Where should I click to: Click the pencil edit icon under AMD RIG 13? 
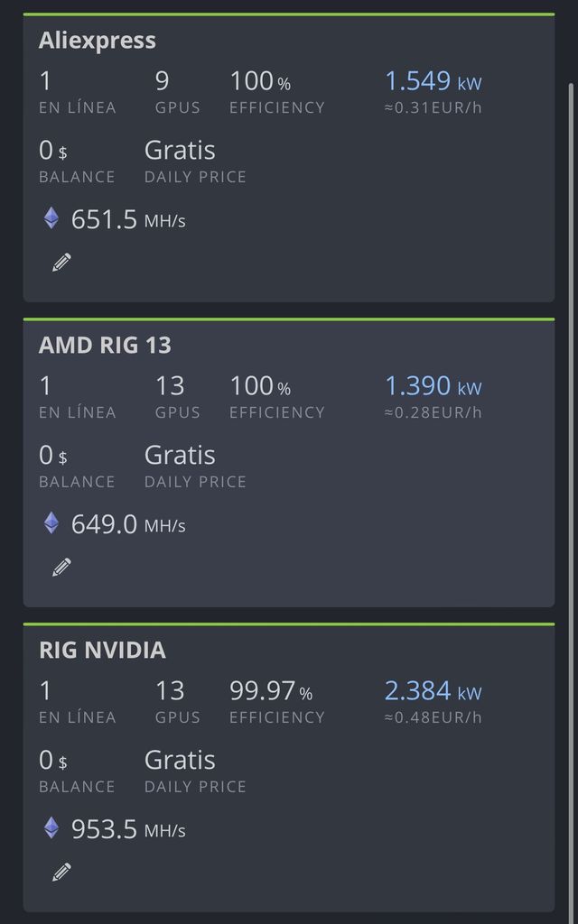pyautogui.click(x=61, y=568)
